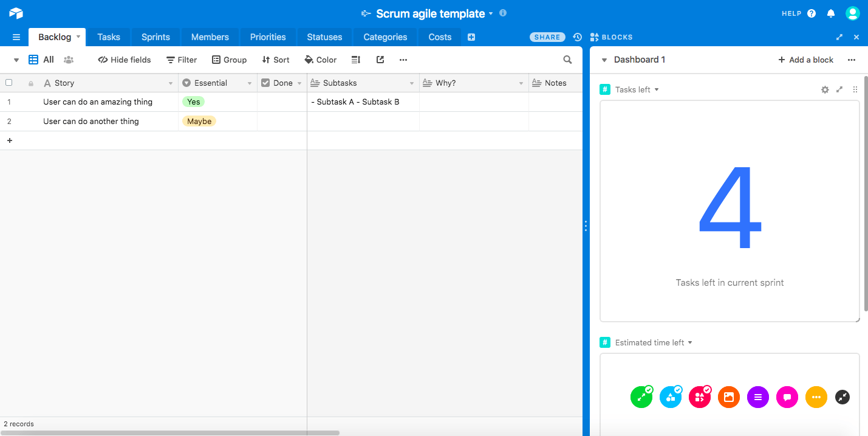868x436 pixels.
Task: Check Done for 'User can do an amazing thing'
Action: coord(282,102)
